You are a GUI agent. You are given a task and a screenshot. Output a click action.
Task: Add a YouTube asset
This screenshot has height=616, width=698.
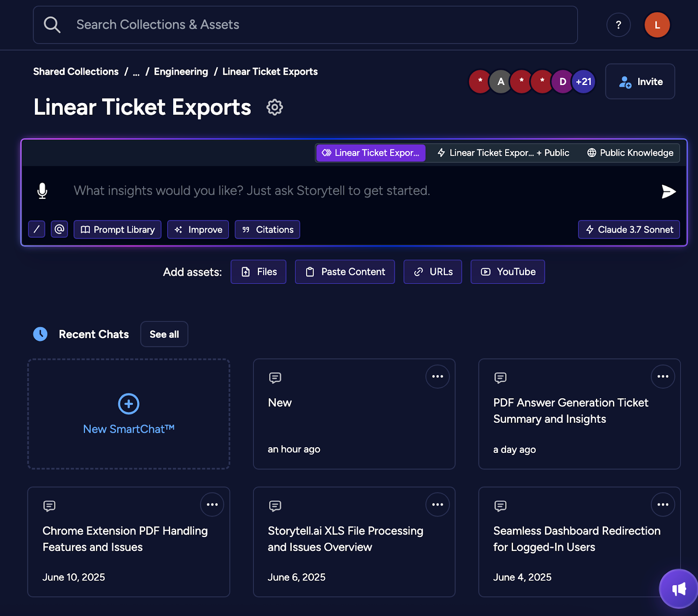point(508,272)
